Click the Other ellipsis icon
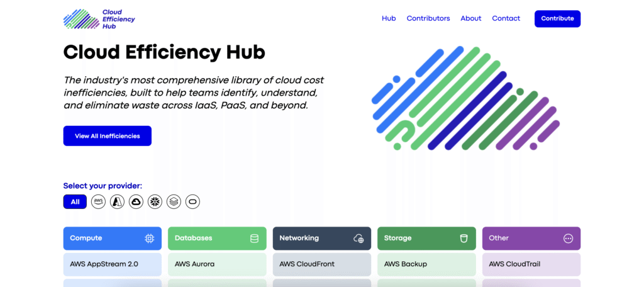This screenshot has height=287, width=644. point(568,239)
